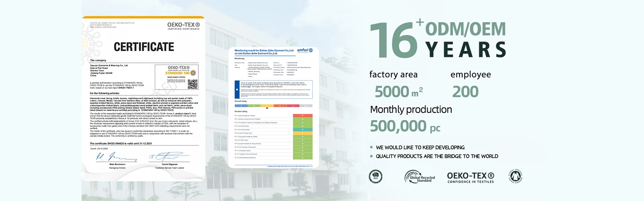The image size is (644, 201).
Task: Click the certificate validity line 'valid until 31.12.2021'
Action: (x=121, y=143)
